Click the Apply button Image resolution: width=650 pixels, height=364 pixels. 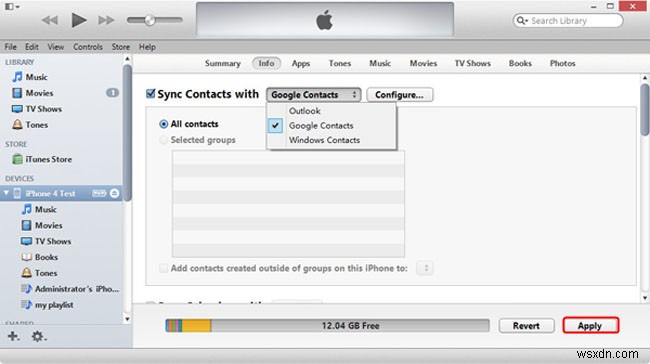point(591,325)
